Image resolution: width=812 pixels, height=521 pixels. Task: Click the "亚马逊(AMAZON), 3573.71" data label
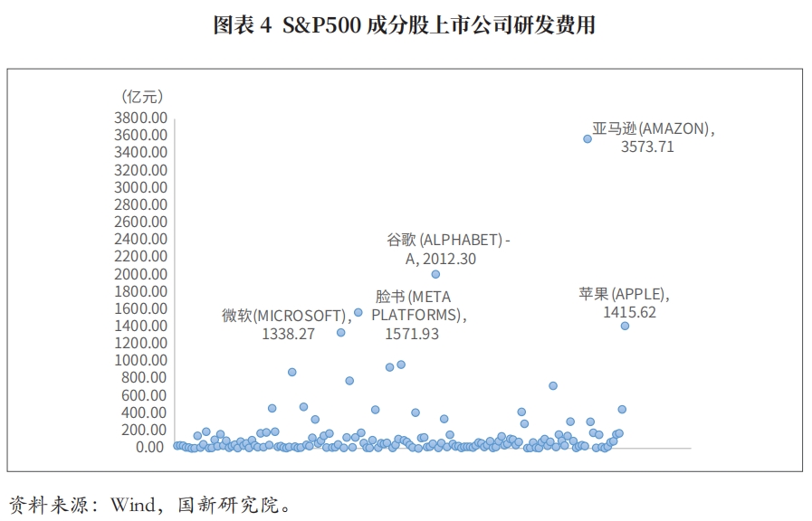(x=654, y=137)
